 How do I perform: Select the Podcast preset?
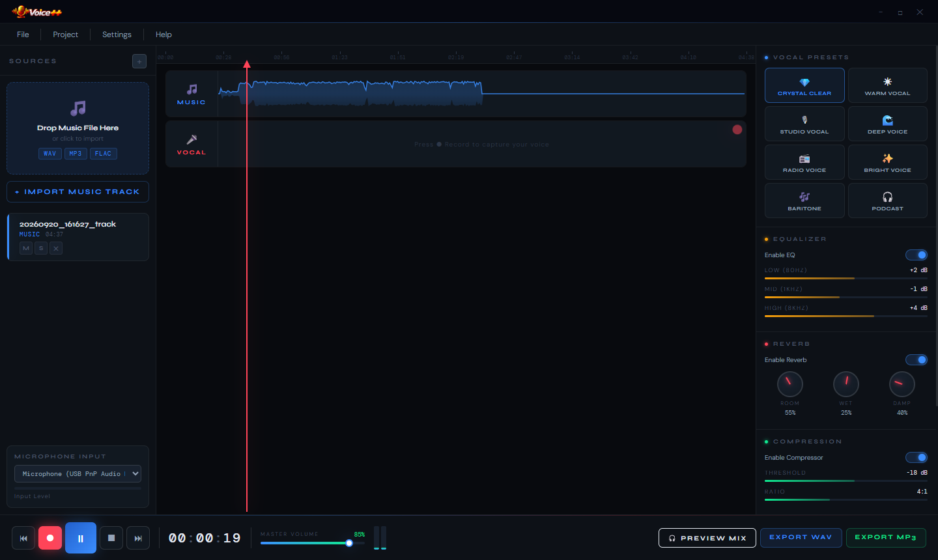(887, 201)
